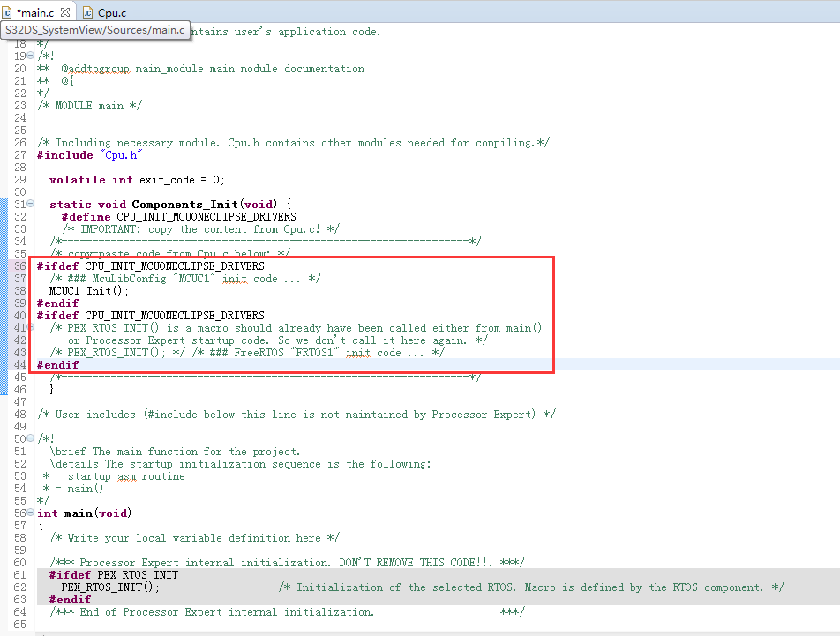Collapse the Components_Init function fold
Viewport: 840px width, 636px height.
(x=31, y=204)
